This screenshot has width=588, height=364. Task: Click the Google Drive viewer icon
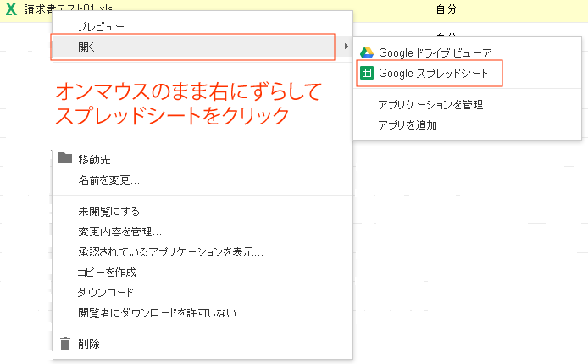point(367,52)
